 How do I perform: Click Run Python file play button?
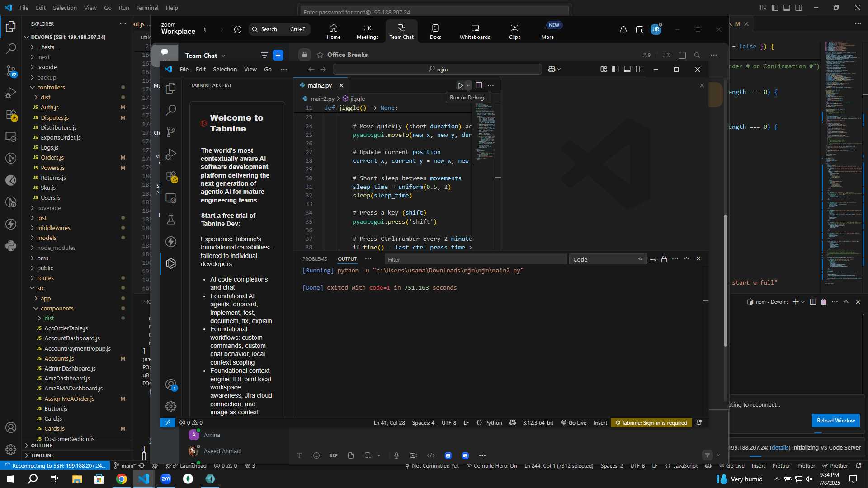pyautogui.click(x=460, y=85)
